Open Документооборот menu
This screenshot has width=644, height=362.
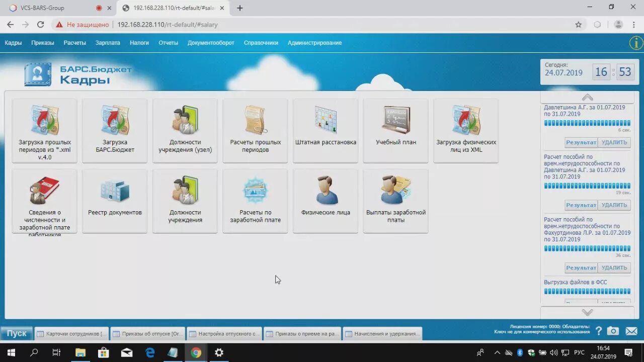[211, 43]
